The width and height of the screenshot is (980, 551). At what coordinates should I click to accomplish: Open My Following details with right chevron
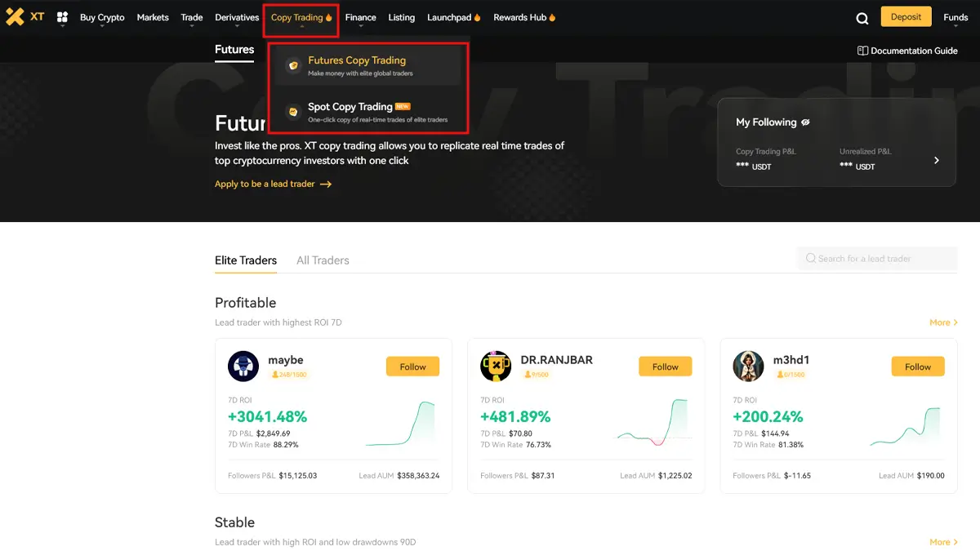coord(937,160)
